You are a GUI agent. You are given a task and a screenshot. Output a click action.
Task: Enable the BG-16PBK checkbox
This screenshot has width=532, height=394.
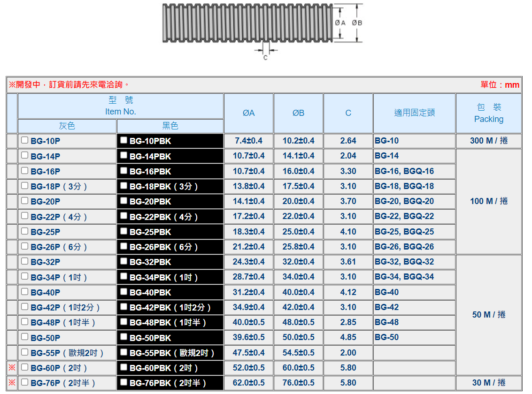[124, 171]
